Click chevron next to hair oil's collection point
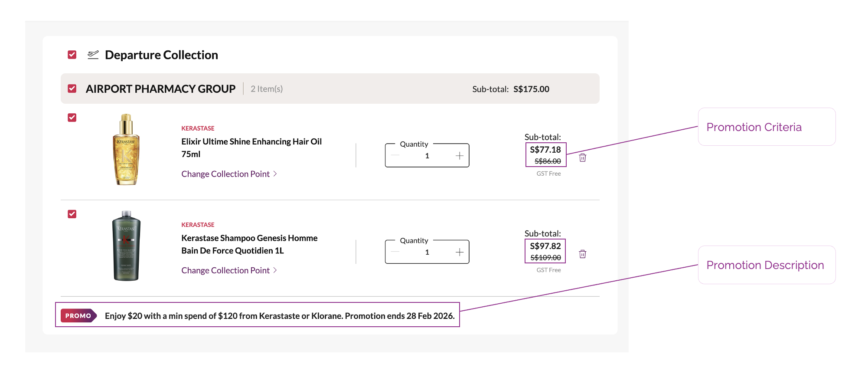The width and height of the screenshot is (868, 374). [x=275, y=174]
